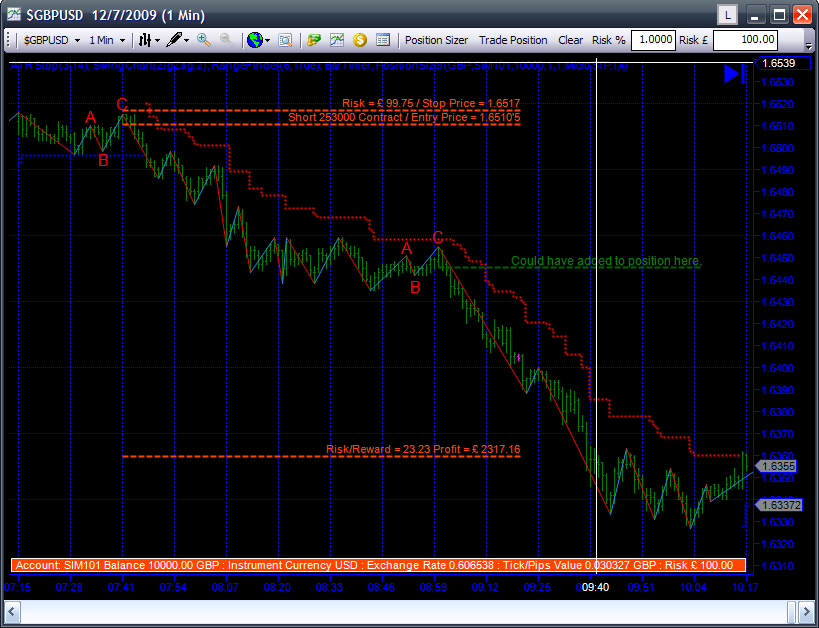Click the 'Risk/Reward = 23.23 Profit' text
This screenshot has width=819, height=628.
tap(423, 449)
